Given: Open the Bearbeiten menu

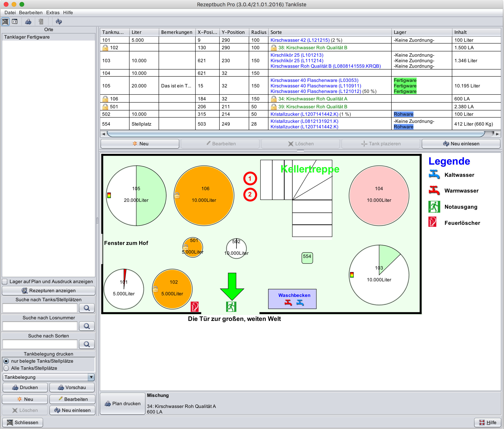Looking at the screenshot, I should coord(31,13).
